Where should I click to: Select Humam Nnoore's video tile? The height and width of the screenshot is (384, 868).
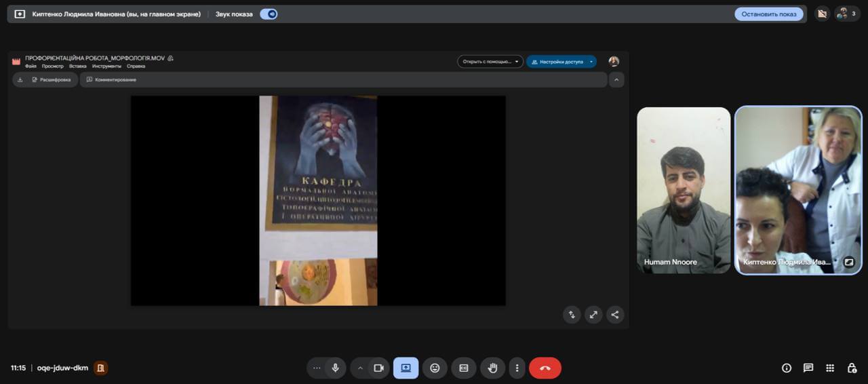click(684, 190)
